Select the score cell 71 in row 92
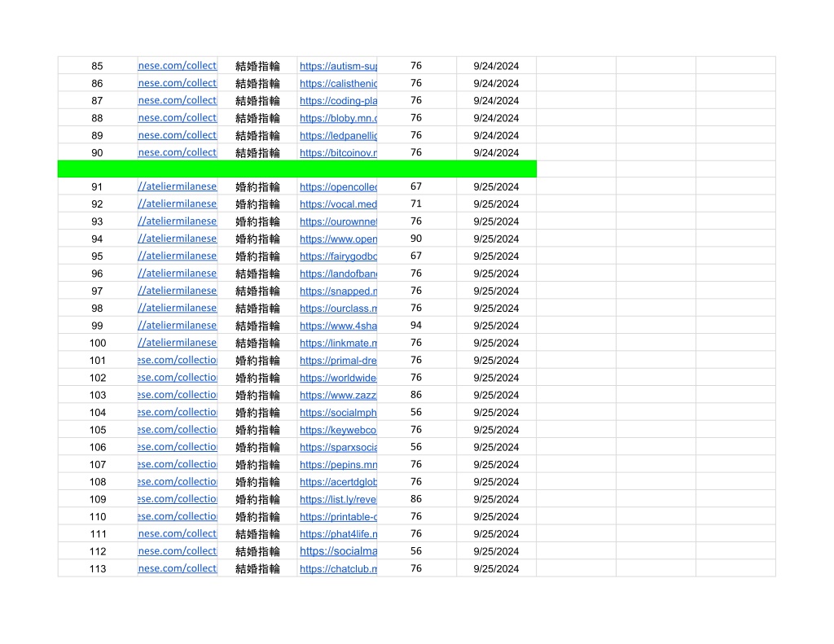Viewport: 834px width, 644px height. pos(416,204)
